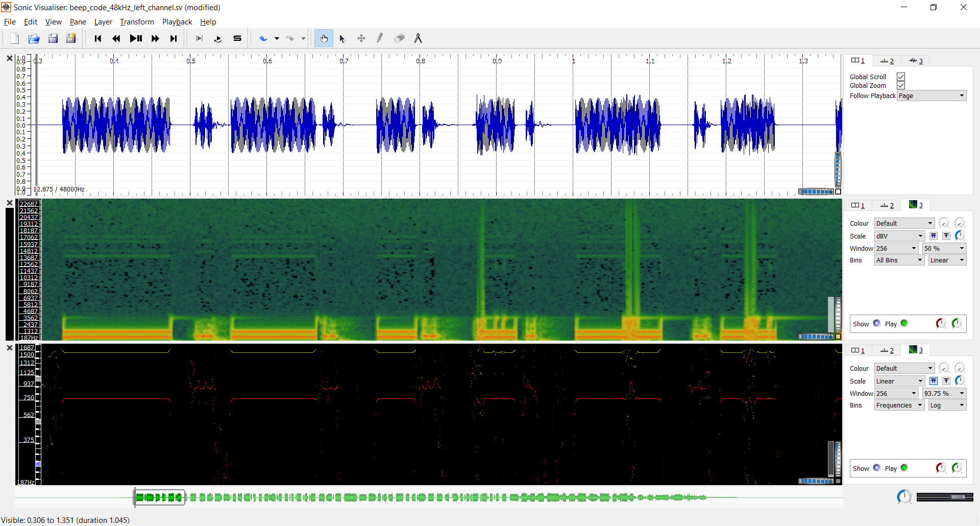Click the Open file folder icon

(x=34, y=38)
